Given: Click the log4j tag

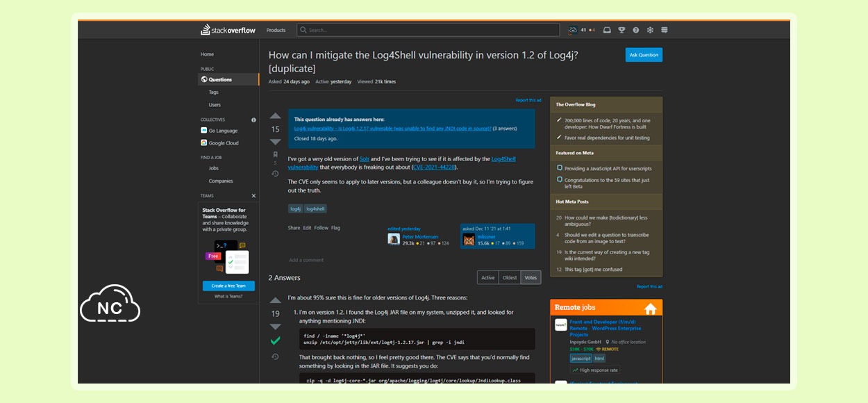Looking at the screenshot, I should point(296,208).
